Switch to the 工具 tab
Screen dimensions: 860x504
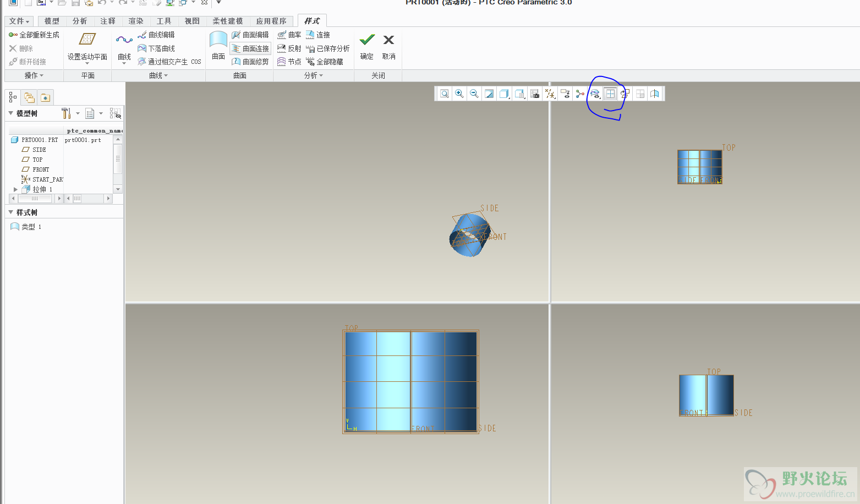(164, 21)
